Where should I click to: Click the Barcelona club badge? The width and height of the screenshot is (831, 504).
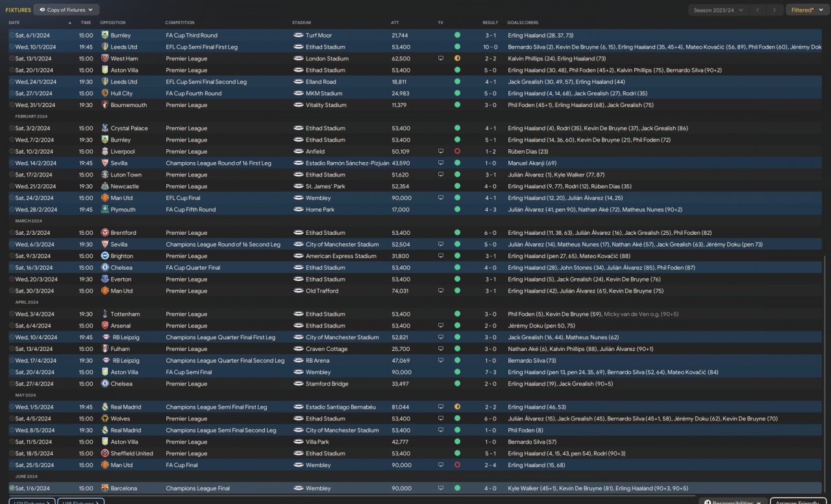coord(105,488)
